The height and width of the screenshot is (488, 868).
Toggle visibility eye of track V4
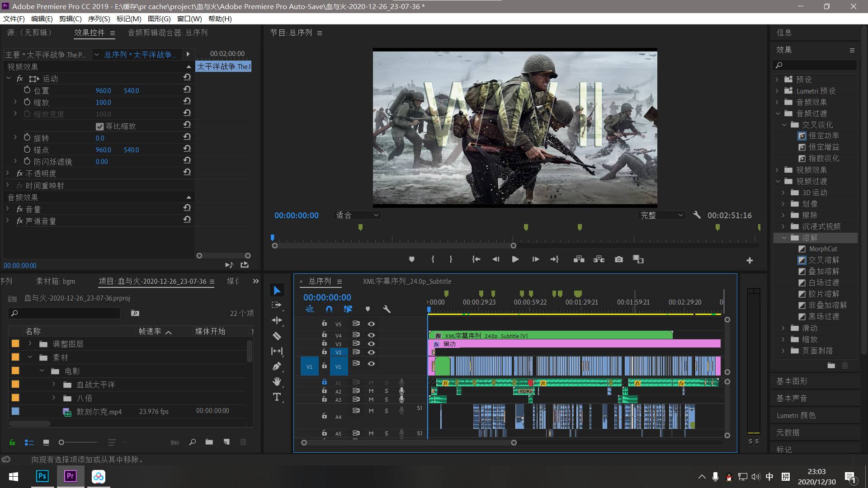[371, 335]
